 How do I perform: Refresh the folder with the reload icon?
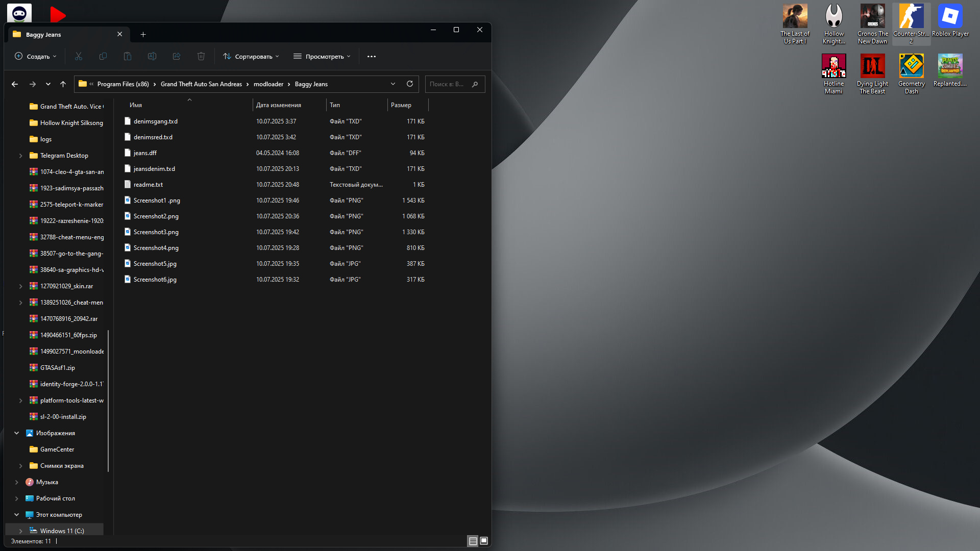(409, 84)
